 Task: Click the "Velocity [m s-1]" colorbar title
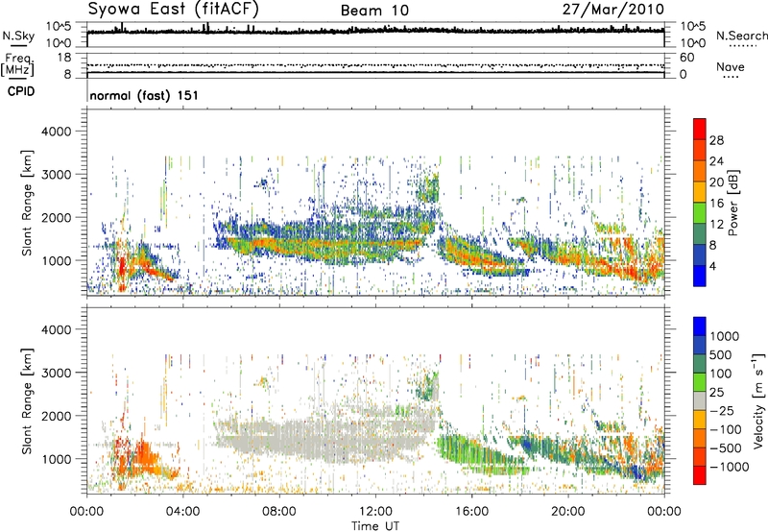click(x=758, y=400)
